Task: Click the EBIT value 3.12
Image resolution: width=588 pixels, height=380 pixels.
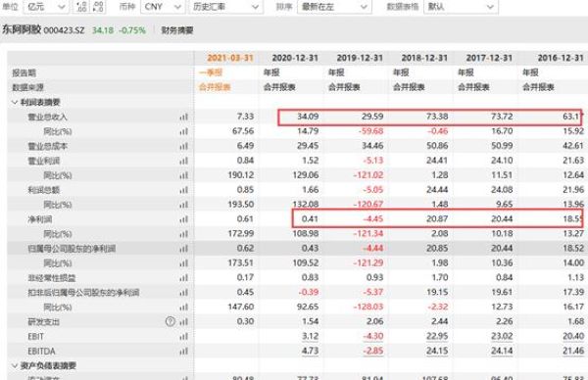Action: [311, 336]
